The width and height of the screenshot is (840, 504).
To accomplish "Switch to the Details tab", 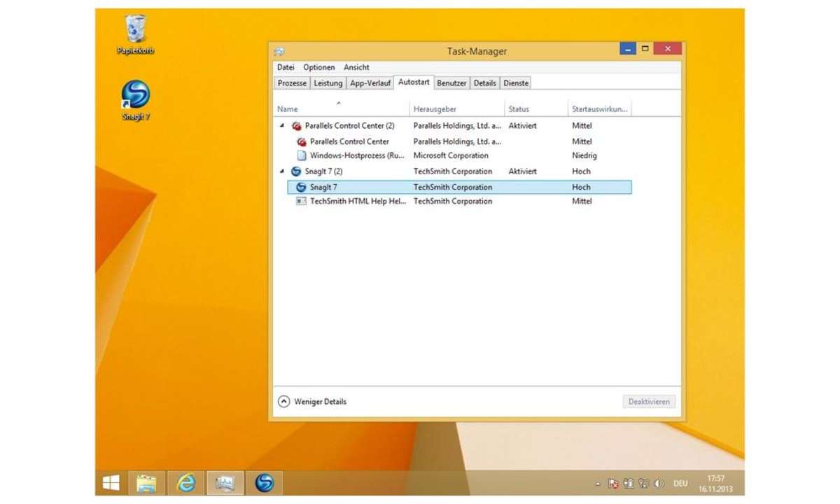I will (484, 83).
